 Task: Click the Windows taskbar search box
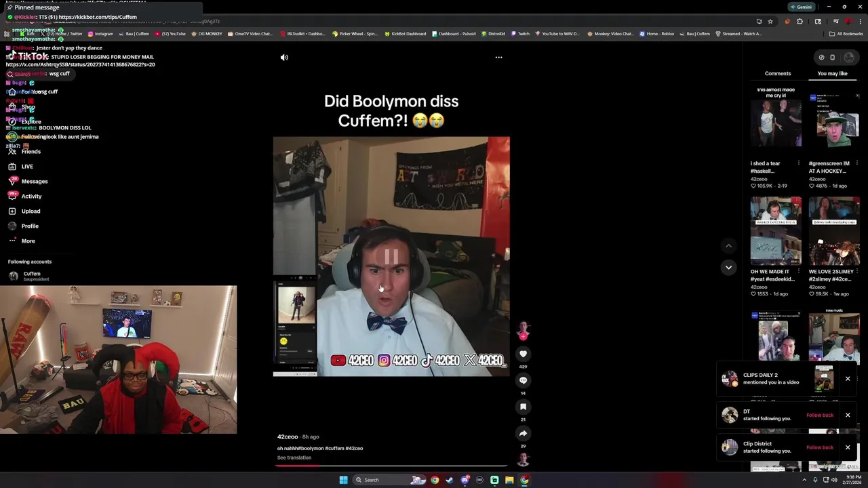pyautogui.click(x=389, y=480)
